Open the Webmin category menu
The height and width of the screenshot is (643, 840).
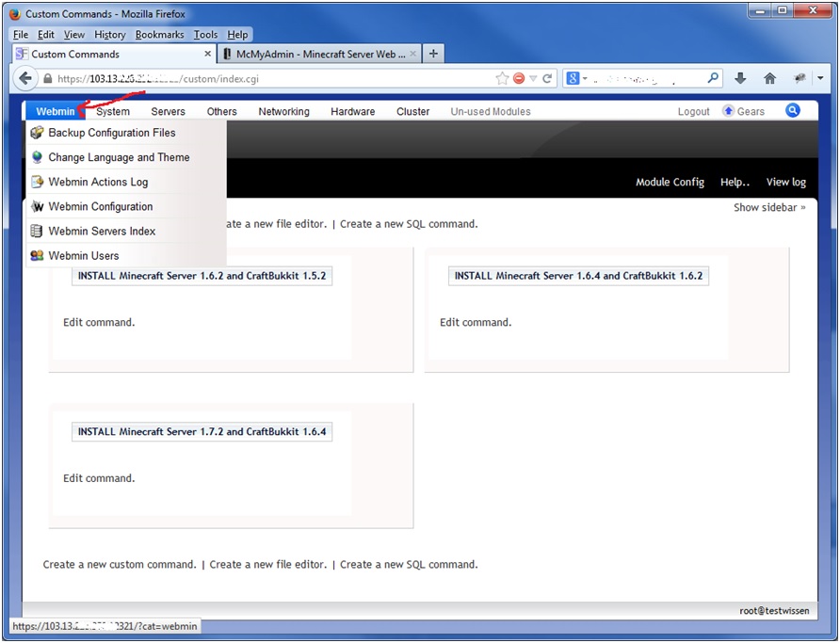56,111
